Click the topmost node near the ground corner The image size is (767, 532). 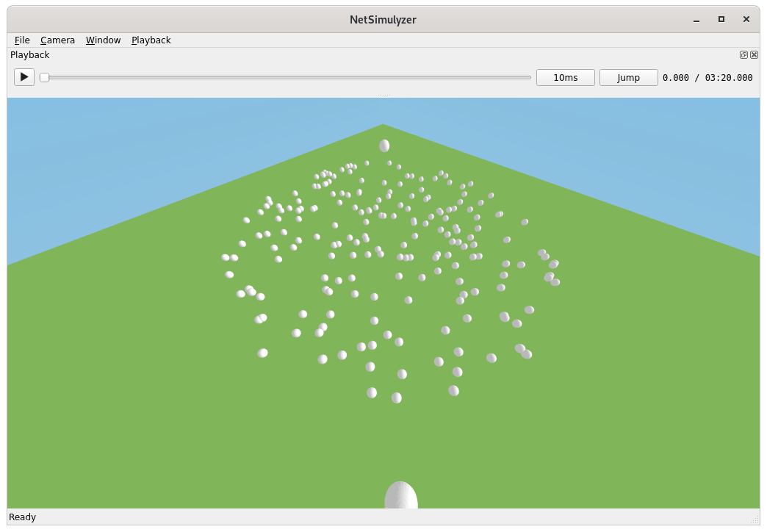click(384, 145)
